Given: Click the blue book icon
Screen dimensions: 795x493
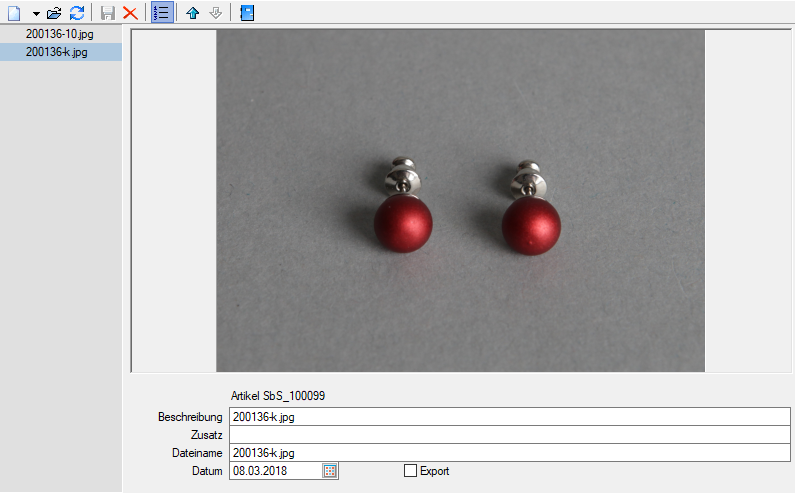Looking at the screenshot, I should click(247, 13).
